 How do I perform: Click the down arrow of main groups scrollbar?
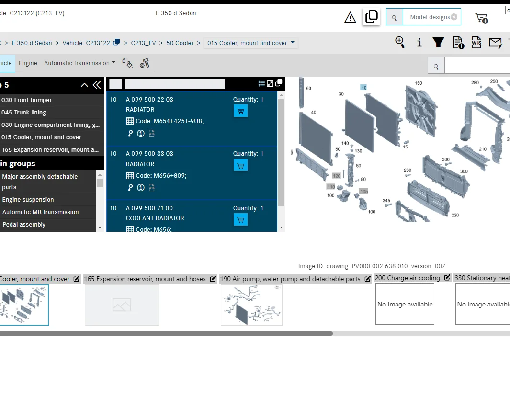click(100, 227)
